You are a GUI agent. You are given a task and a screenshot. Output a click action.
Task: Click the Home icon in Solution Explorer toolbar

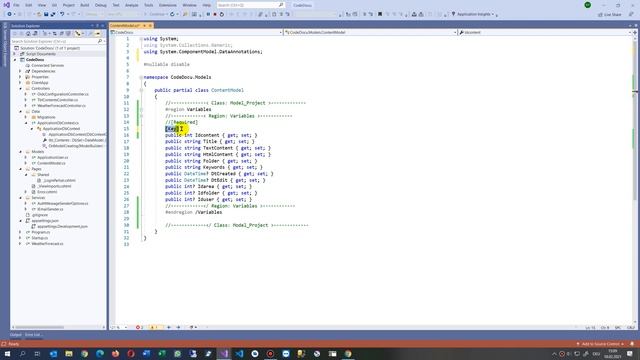click(x=28, y=33)
